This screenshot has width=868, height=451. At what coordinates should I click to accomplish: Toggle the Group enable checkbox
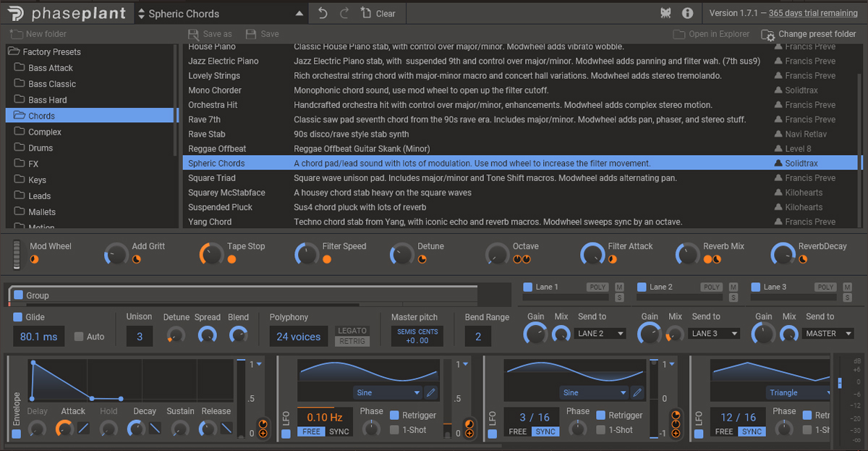(18, 295)
